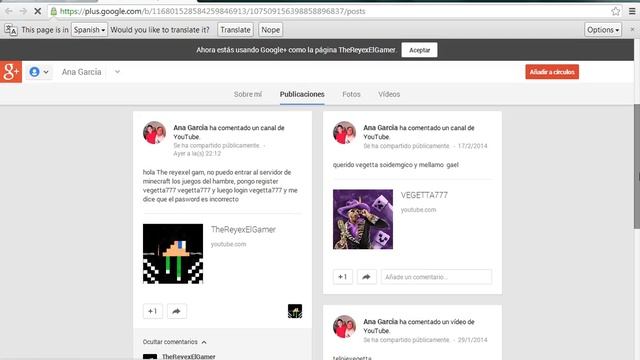The image size is (640, 360).
Task: Click Ana Garcia name on the 22:12 post
Action: pyautogui.click(x=191, y=128)
